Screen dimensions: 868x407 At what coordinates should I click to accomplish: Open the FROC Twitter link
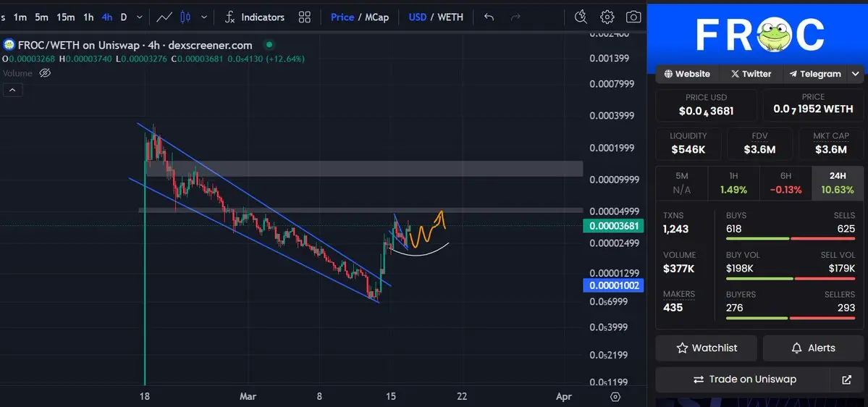click(751, 74)
